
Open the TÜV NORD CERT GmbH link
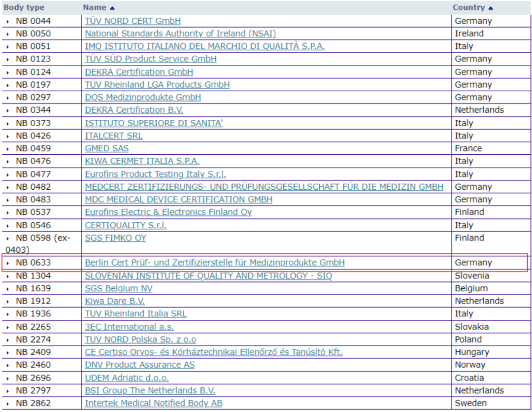pos(133,21)
